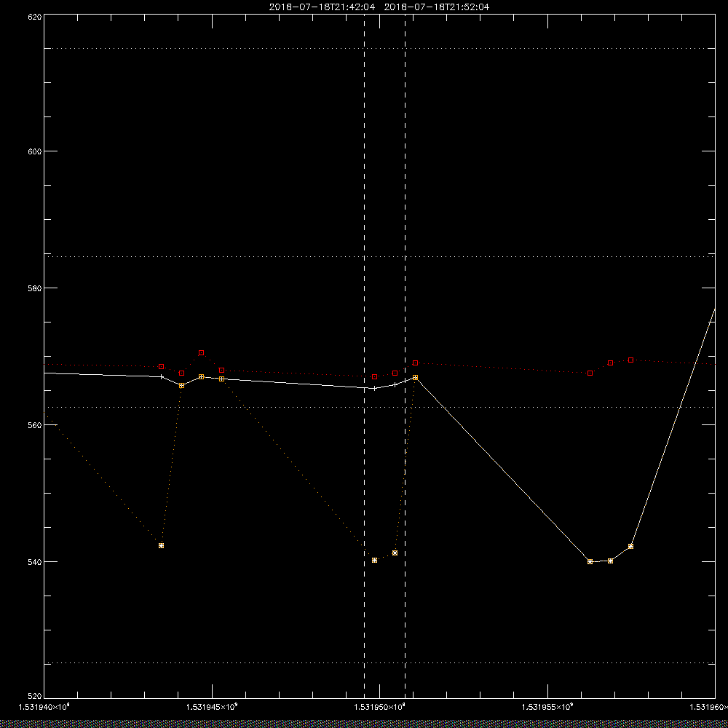
Task: Pick the red square just right of the right dashed line
Action: click(x=415, y=363)
